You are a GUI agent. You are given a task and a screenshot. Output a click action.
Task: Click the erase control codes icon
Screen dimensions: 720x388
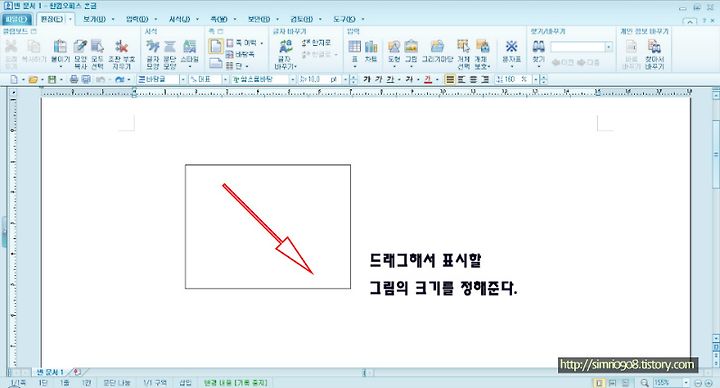(122, 47)
